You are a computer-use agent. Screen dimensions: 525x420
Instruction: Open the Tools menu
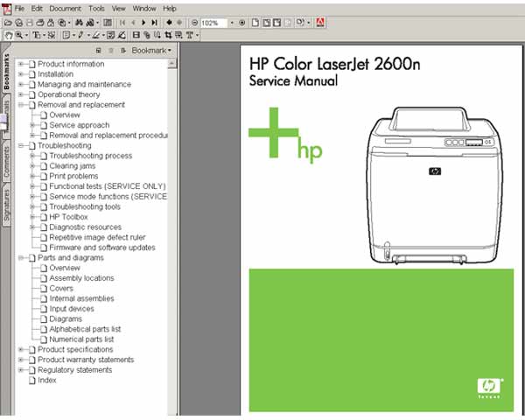coord(96,9)
